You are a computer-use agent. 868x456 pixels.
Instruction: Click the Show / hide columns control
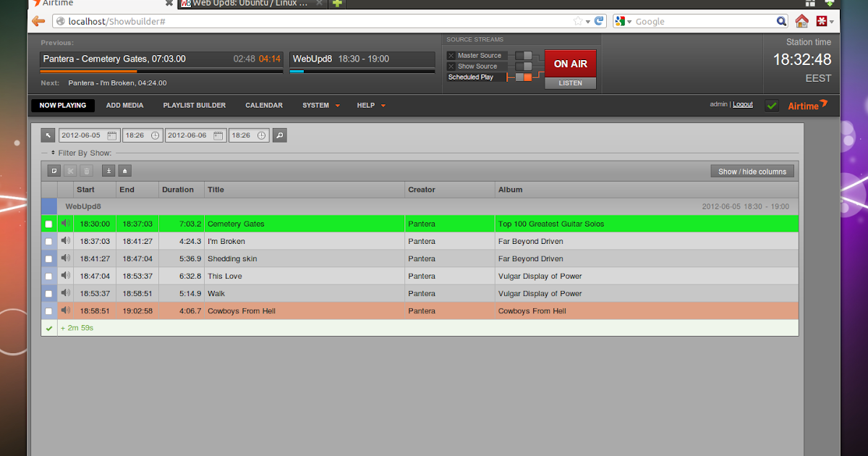[752, 171]
